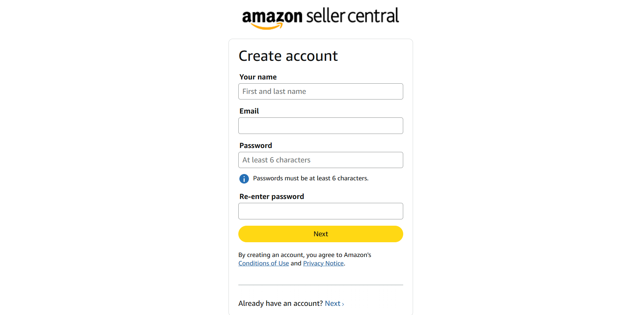Screen dimensions: 644x315
Task: Click the password length hint text
Action: [x=311, y=178]
